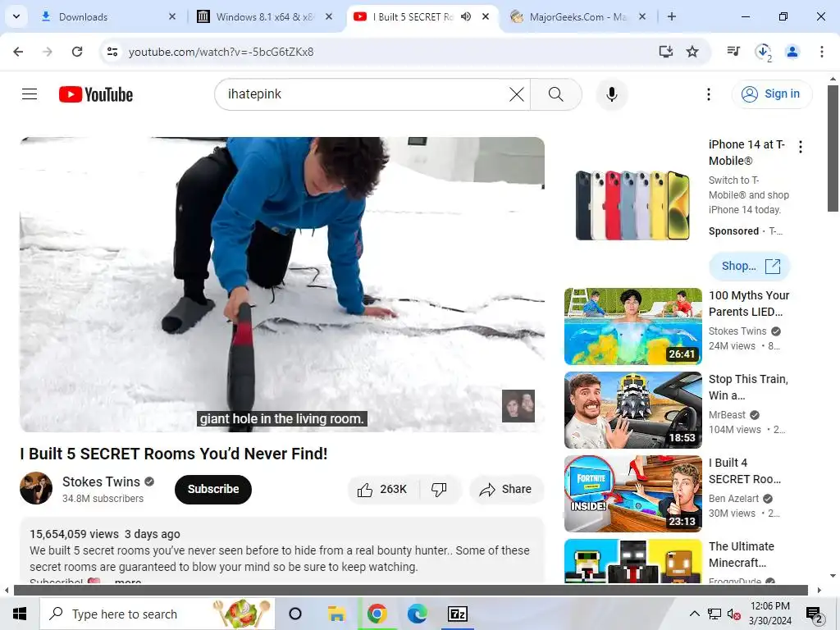Open Stokes Twins channel avatar
This screenshot has height=630, width=840.
click(36, 488)
